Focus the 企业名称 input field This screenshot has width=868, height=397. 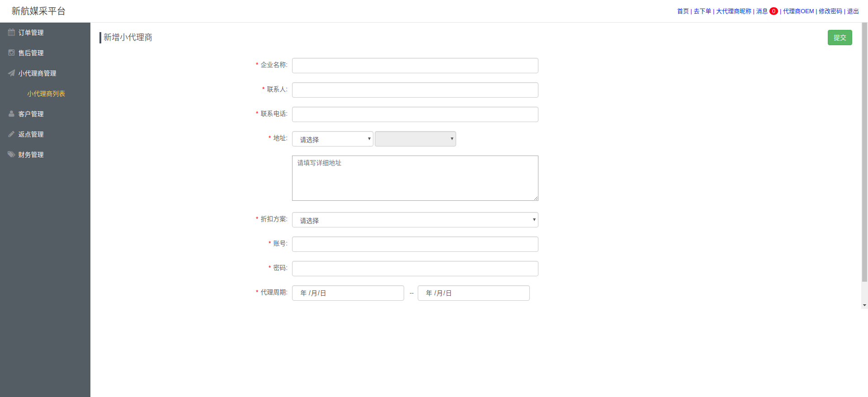click(x=415, y=66)
